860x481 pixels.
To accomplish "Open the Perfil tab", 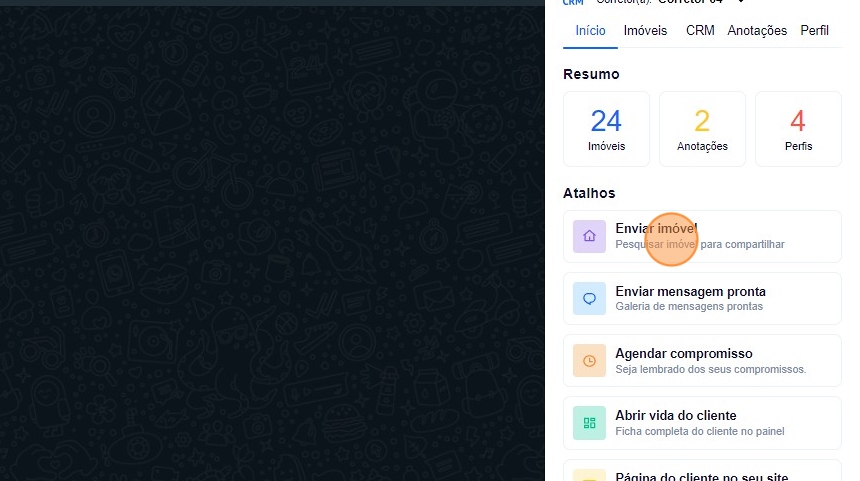I will coord(814,31).
